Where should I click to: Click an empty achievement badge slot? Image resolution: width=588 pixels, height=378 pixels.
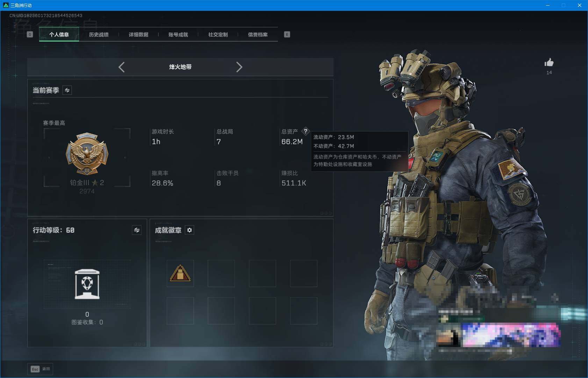pos(222,274)
